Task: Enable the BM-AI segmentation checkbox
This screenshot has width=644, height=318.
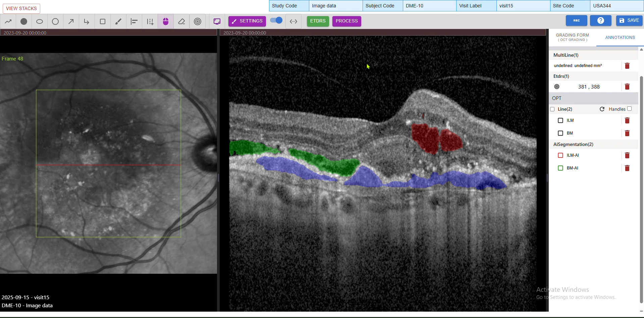Action: coord(560,168)
